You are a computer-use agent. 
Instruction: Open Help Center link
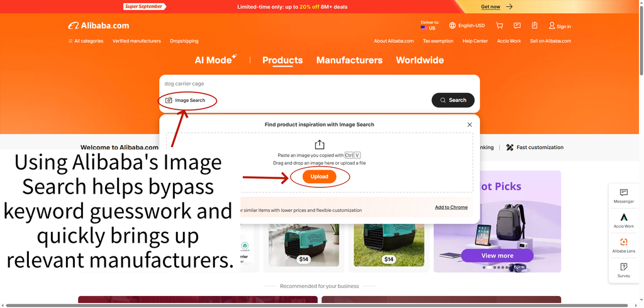(475, 41)
